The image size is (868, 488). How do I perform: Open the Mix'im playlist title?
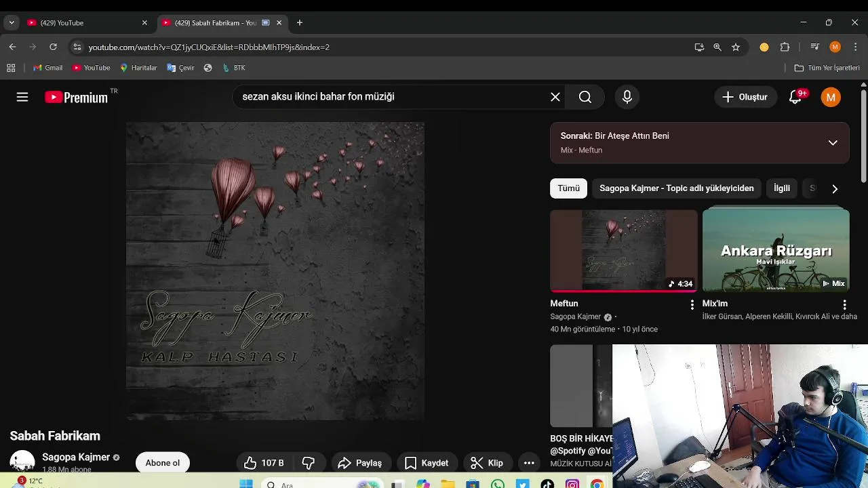[715, 304]
